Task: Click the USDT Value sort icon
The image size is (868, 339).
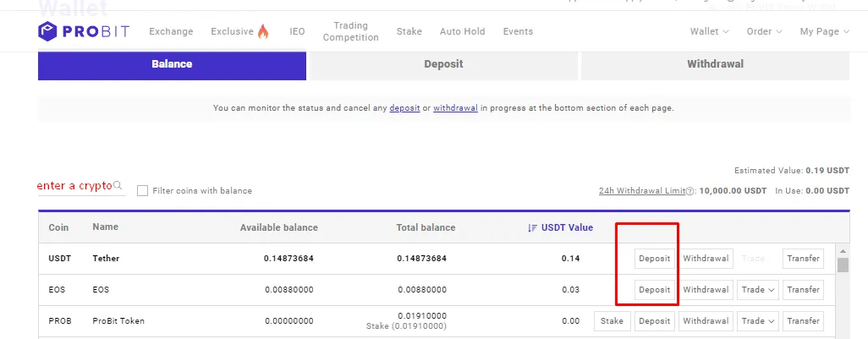Action: pyautogui.click(x=532, y=228)
